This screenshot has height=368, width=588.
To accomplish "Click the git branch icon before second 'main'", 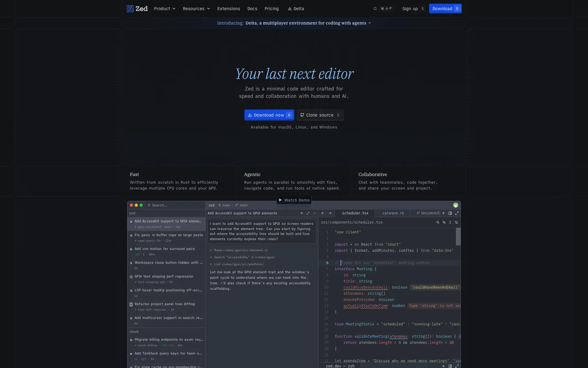I will (236, 205).
